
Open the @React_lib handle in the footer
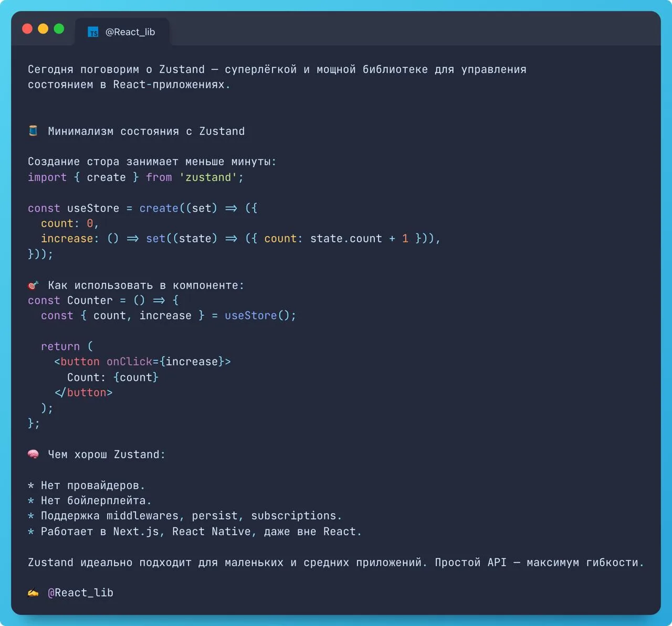(80, 592)
